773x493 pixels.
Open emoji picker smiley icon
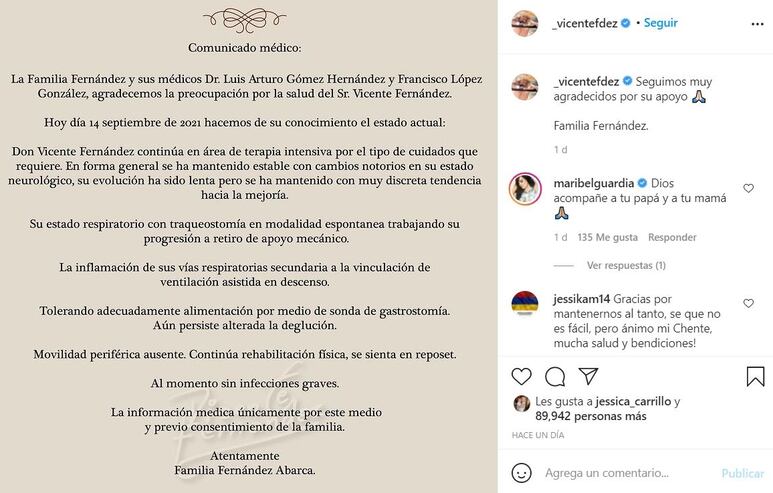coord(521,473)
